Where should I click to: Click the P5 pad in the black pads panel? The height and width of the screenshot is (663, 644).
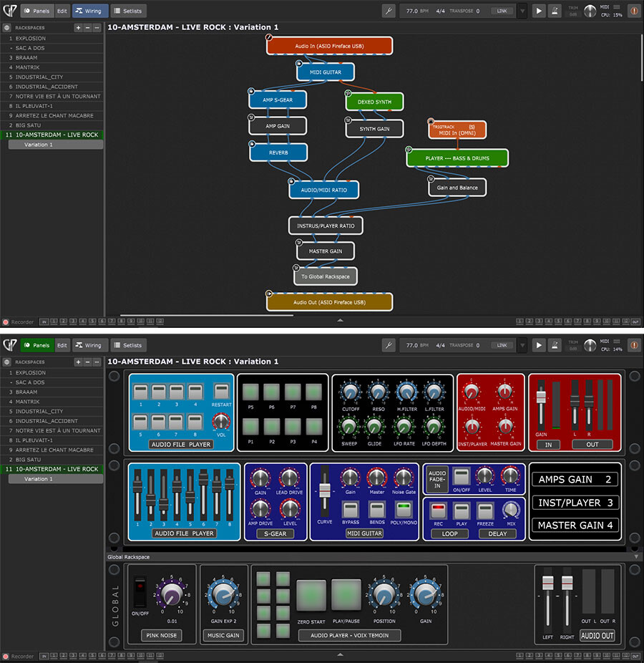coord(250,392)
